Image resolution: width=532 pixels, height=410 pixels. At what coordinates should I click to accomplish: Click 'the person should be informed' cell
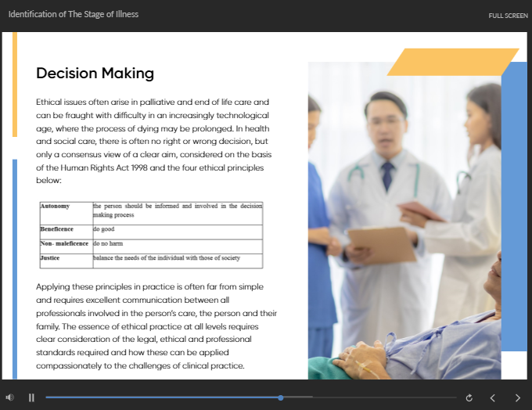(178, 213)
